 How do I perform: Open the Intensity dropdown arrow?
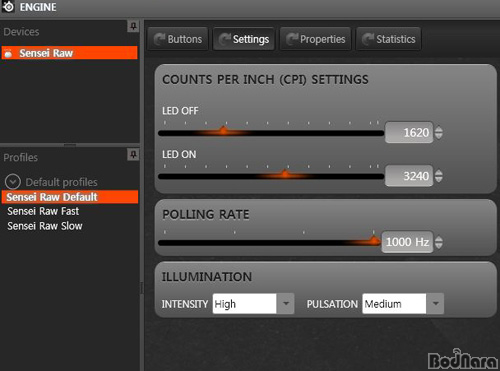click(285, 303)
